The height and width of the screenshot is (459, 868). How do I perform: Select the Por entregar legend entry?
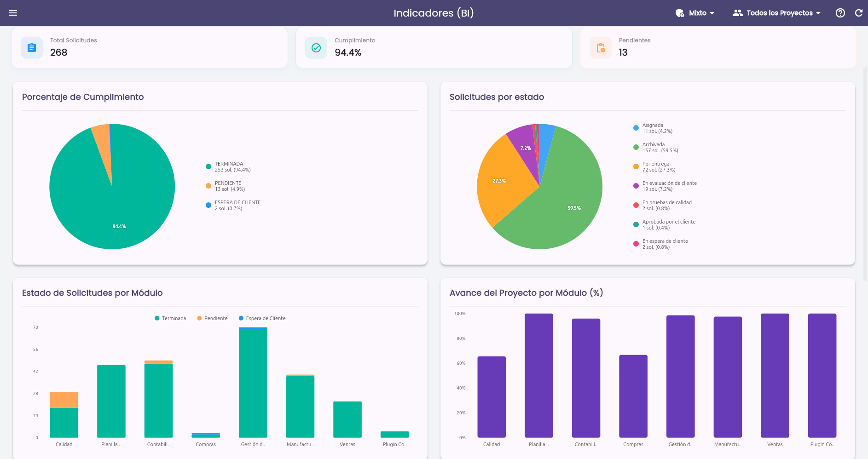click(654, 166)
